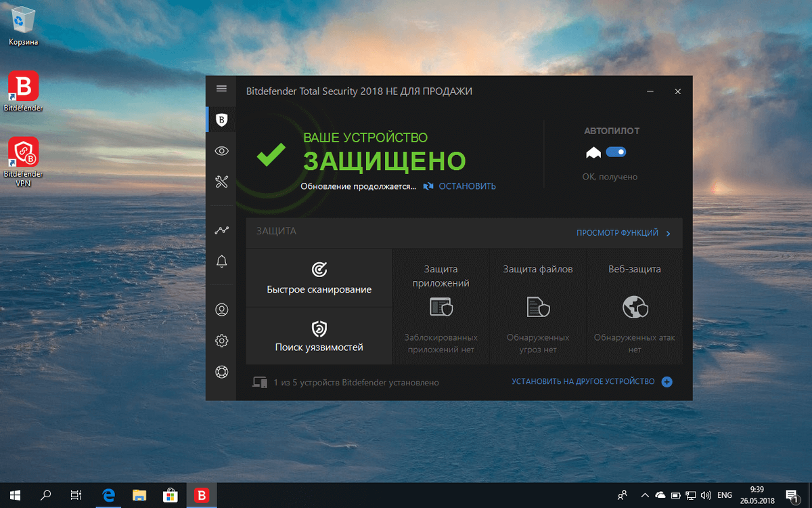Viewport: 812px width, 508px height.
Task: Open the Корзина desktop icon
Action: pos(23,27)
